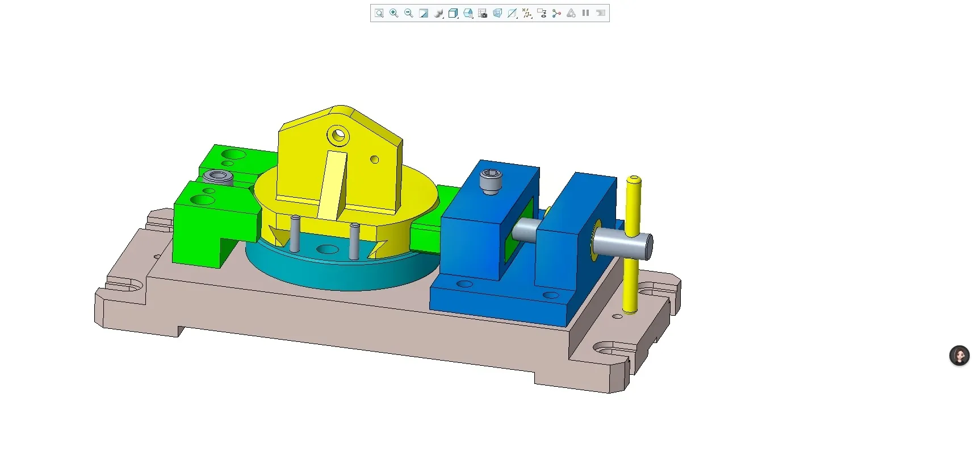Select the socket screw on blue block

pyautogui.click(x=490, y=181)
